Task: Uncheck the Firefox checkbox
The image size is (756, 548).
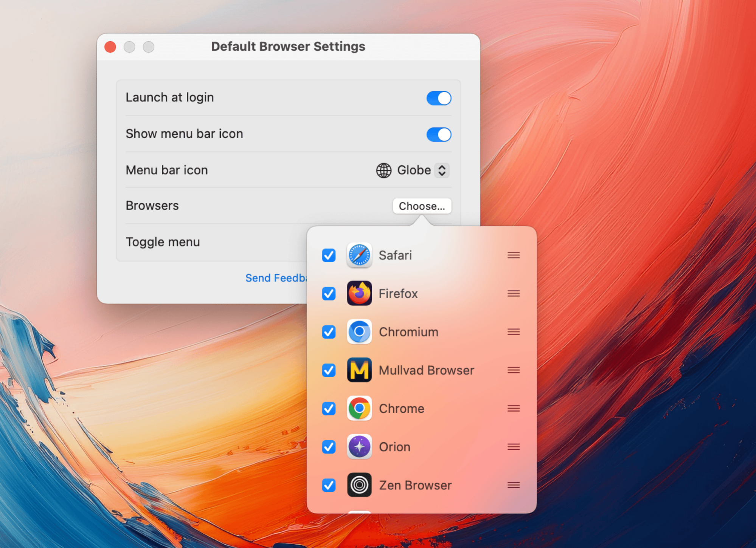Action: click(x=329, y=293)
